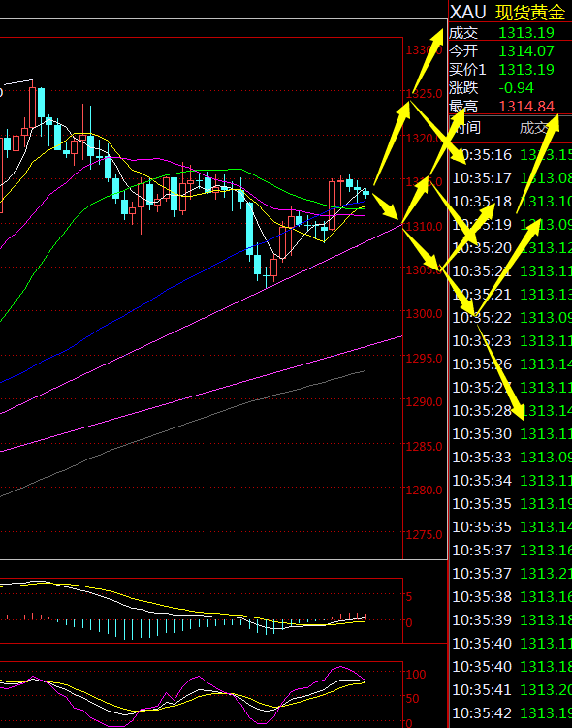The height and width of the screenshot is (728, 572).
Task: Click the 1300.0 price axis label
Action: click(x=424, y=314)
